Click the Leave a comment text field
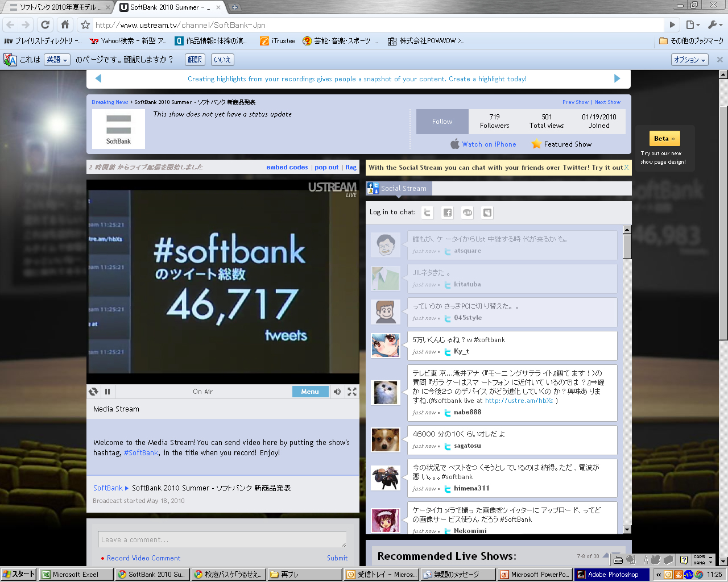 point(222,539)
